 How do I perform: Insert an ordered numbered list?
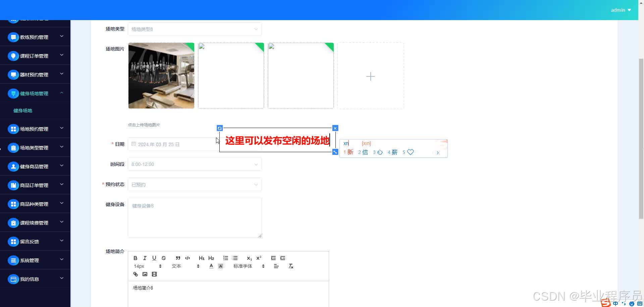tap(225, 258)
